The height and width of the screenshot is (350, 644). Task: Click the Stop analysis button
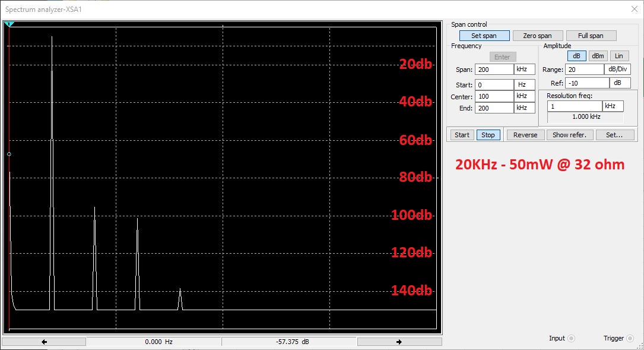(x=488, y=135)
